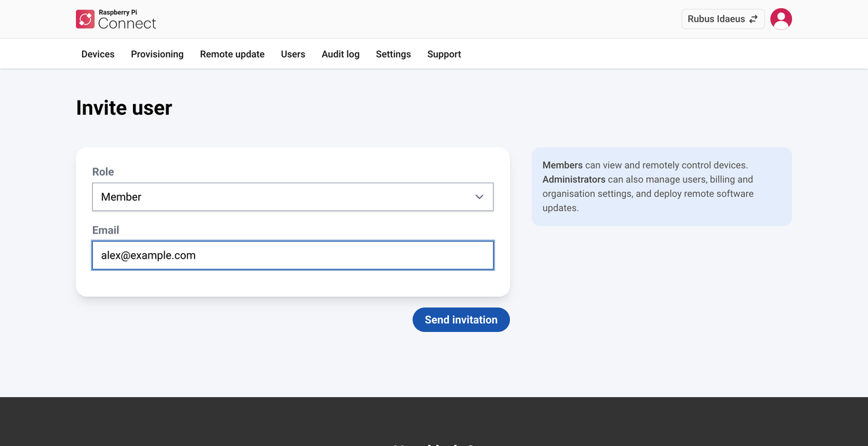Go to Provisioning page

[x=157, y=54]
